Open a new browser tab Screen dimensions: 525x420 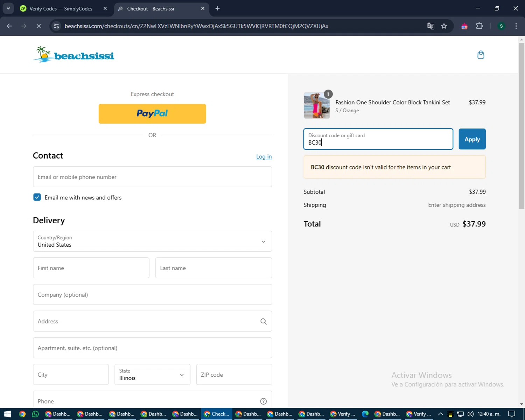217,8
